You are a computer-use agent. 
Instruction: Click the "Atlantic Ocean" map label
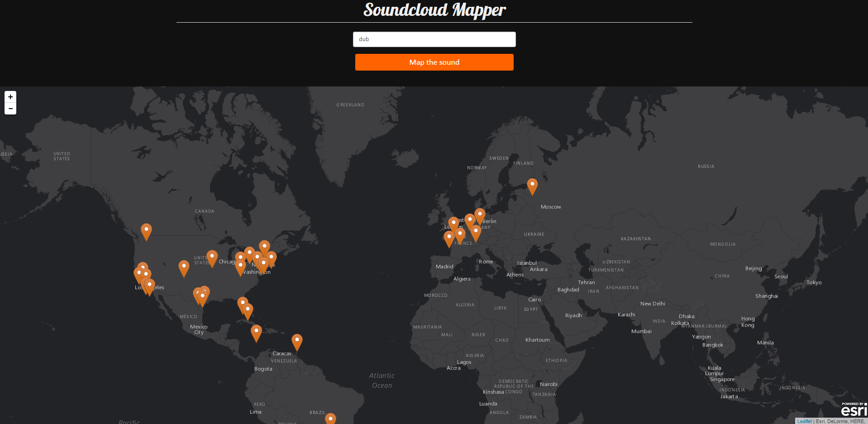pos(382,381)
